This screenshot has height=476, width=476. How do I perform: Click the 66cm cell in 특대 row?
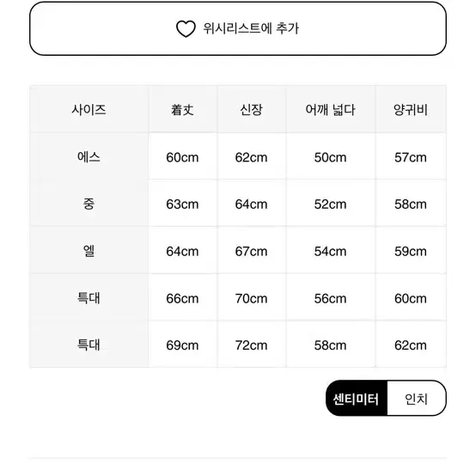[x=183, y=298]
